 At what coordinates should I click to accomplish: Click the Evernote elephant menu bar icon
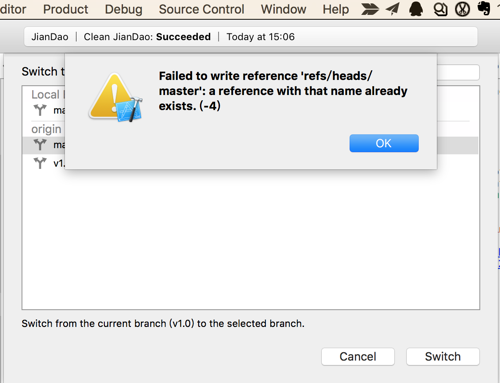coord(484,8)
